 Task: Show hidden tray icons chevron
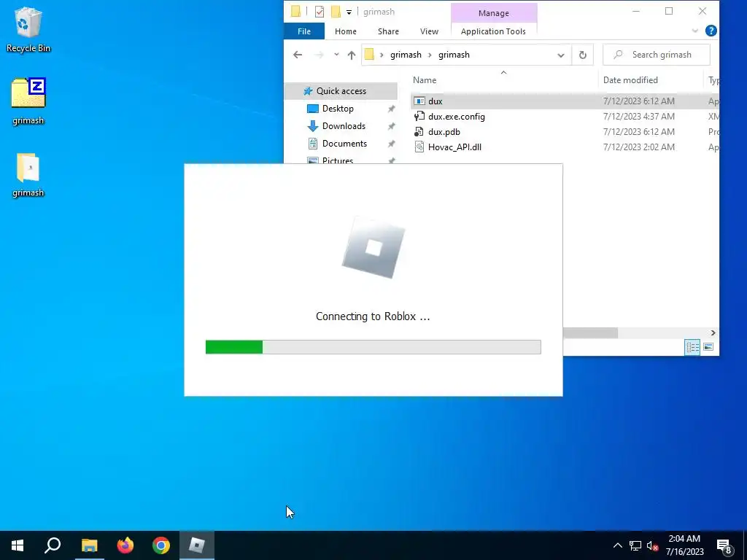[x=617, y=545]
